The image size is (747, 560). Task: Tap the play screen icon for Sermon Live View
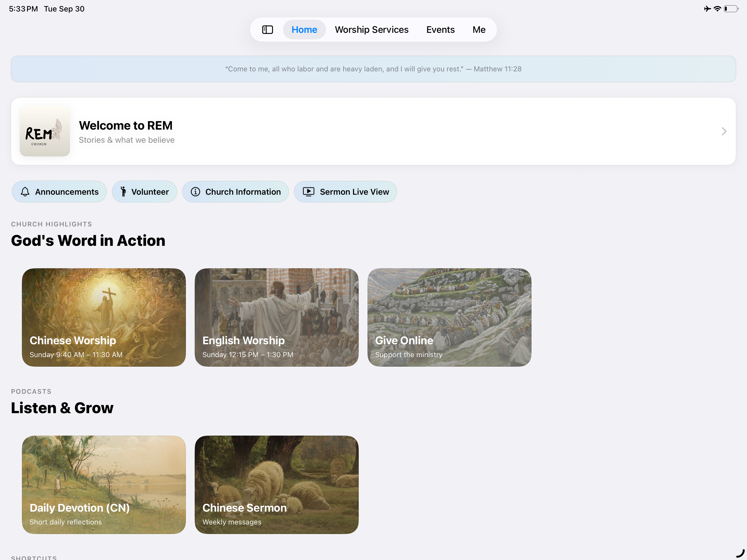(x=309, y=192)
